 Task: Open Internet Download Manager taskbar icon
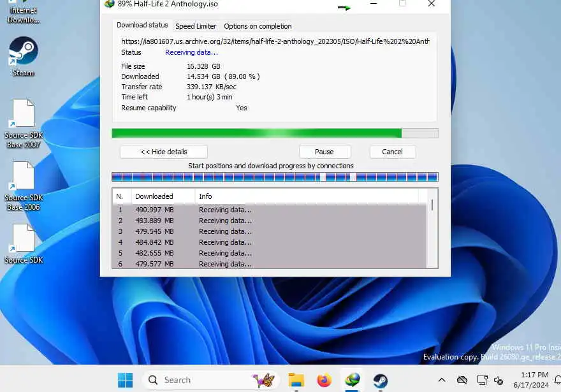coord(353,380)
